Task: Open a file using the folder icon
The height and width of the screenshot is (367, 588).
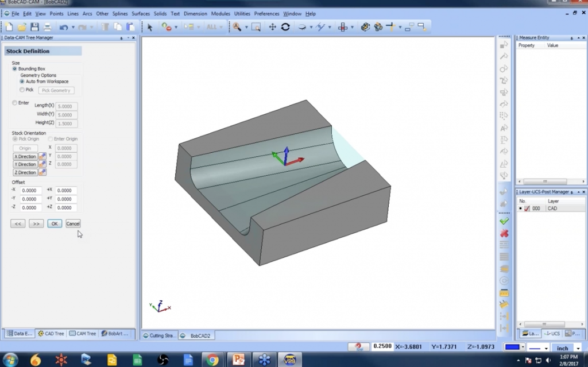Action: [22, 26]
